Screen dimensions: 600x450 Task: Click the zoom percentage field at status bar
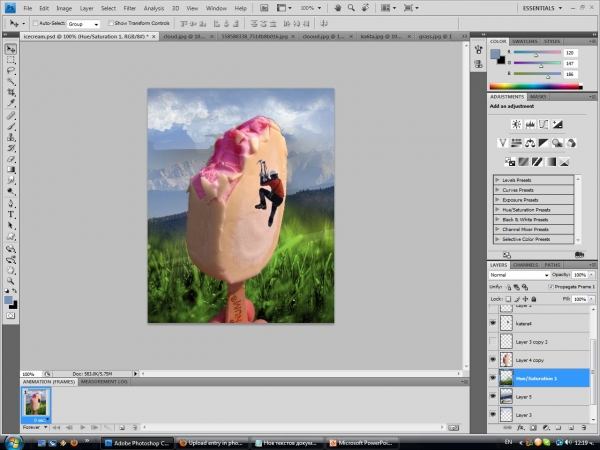click(31, 374)
